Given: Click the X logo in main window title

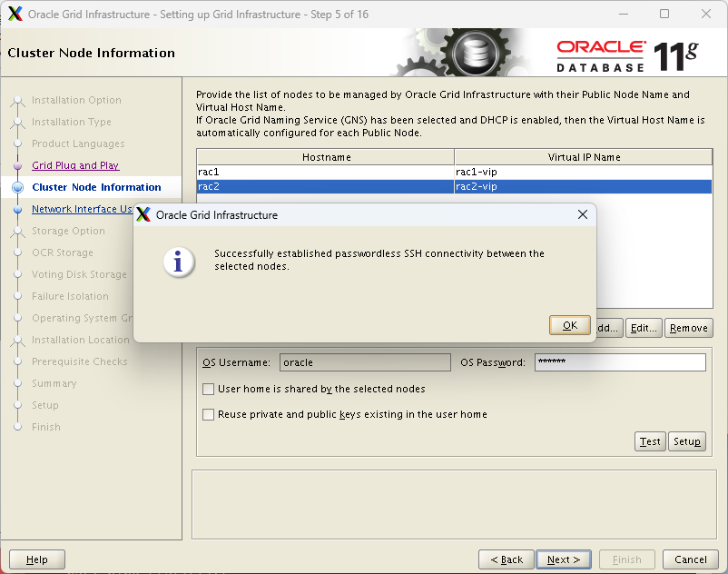Looking at the screenshot, I should point(15,14).
